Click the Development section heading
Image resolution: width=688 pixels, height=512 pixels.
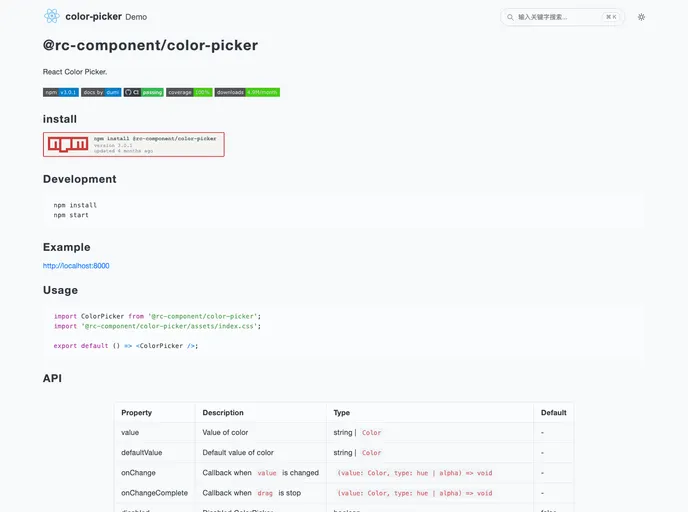pos(79,179)
